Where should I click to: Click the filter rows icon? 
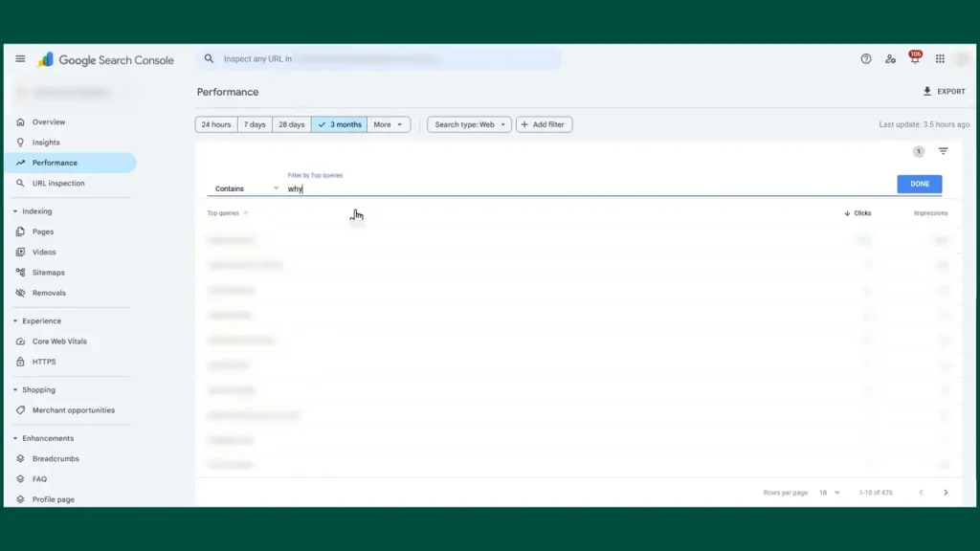[x=944, y=151]
